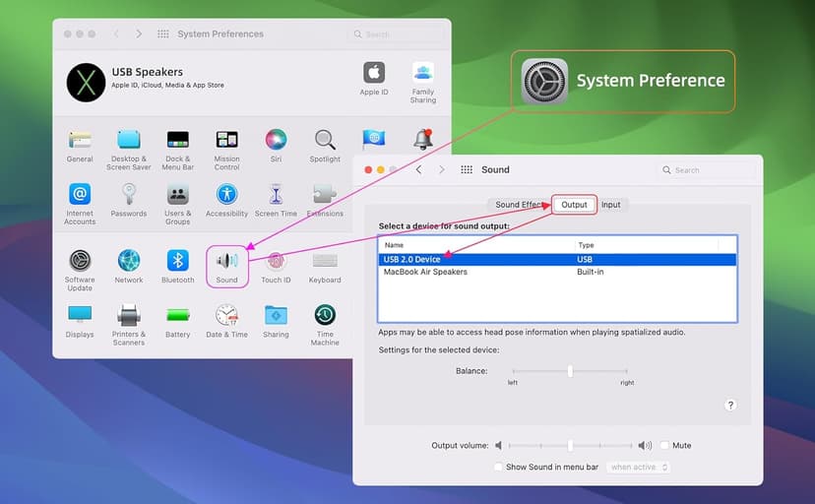Click the Sound window help button
815x504 pixels.
[730, 406]
